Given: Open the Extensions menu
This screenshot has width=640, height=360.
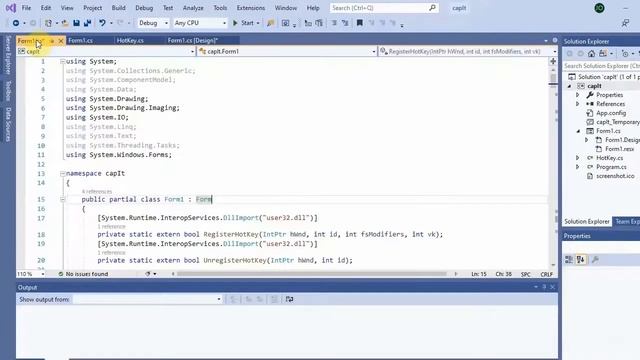Looking at the screenshot, I should pos(251,8).
